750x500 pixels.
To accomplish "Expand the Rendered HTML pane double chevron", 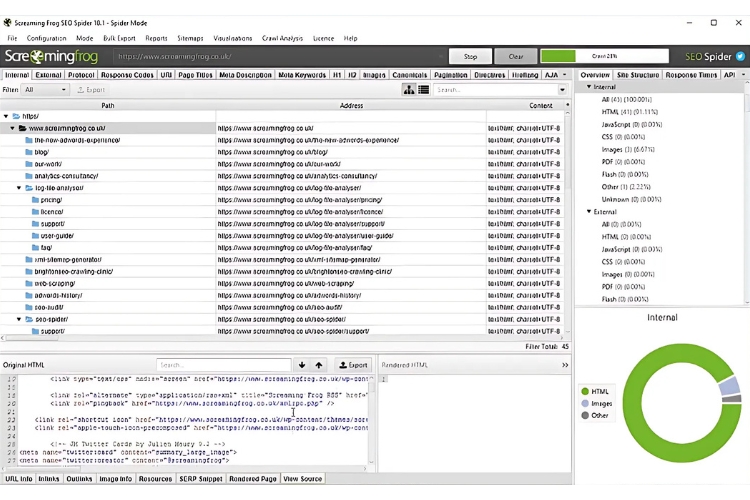I will (x=565, y=365).
